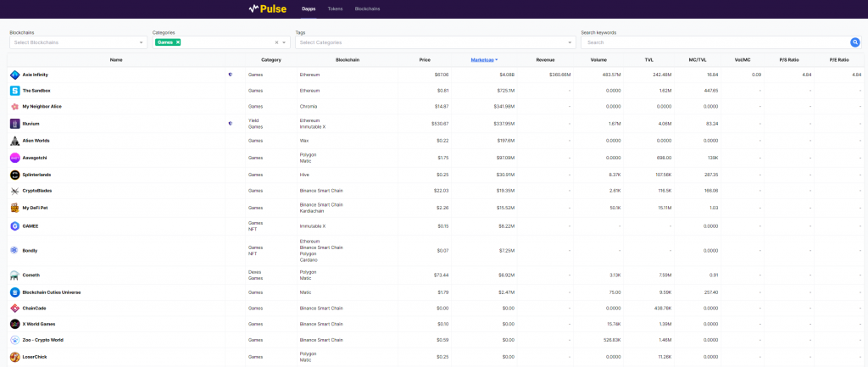The height and width of the screenshot is (367, 868).
Task: Click the ChainCade logo icon
Action: (15, 309)
